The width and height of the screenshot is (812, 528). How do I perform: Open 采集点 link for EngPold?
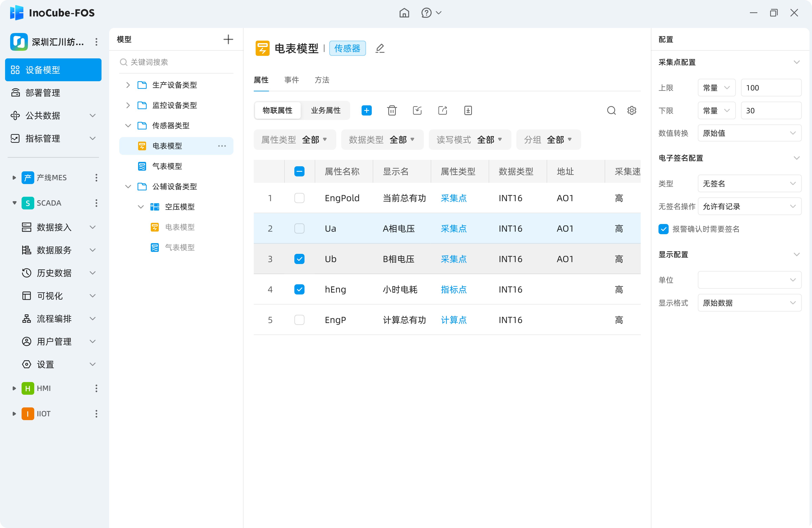pos(454,198)
